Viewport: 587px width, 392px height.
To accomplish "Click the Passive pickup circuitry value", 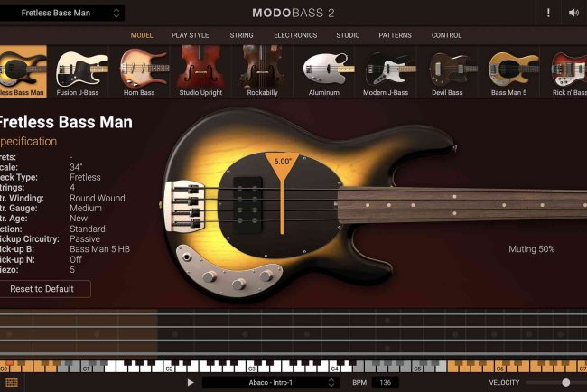I will point(85,238).
